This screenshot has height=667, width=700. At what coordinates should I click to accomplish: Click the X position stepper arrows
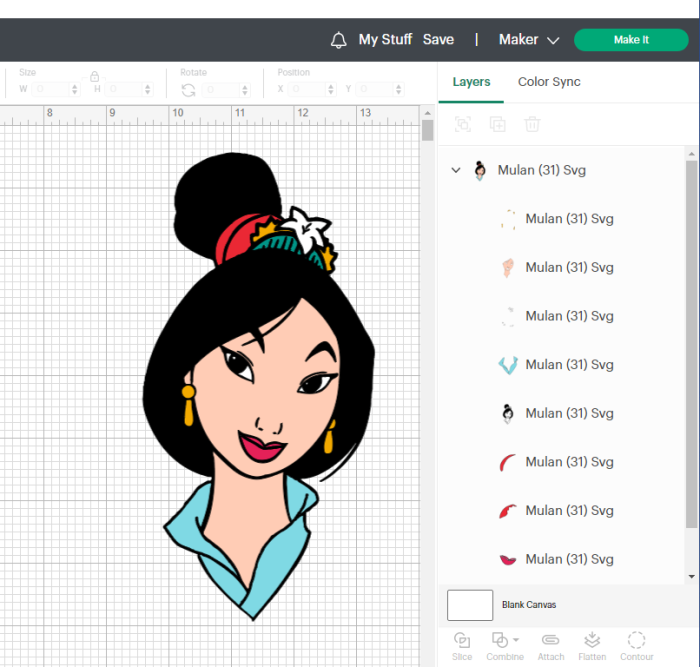[331, 89]
